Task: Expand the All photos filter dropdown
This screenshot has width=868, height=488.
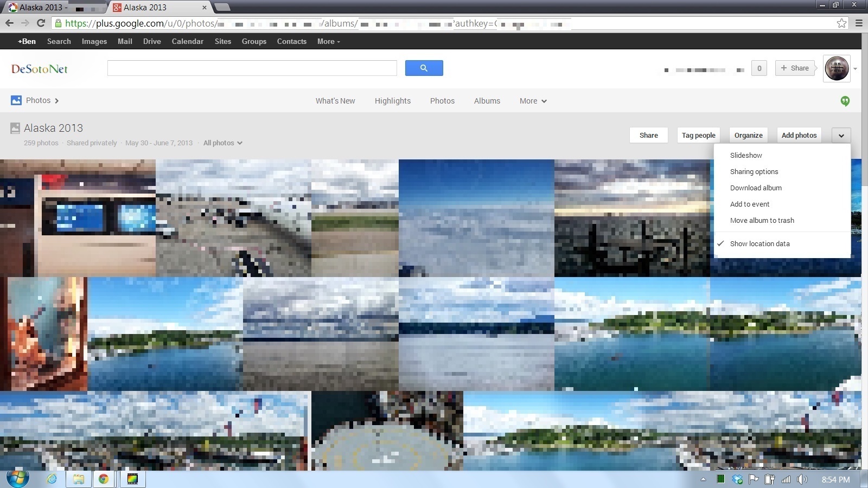Action: (x=222, y=143)
